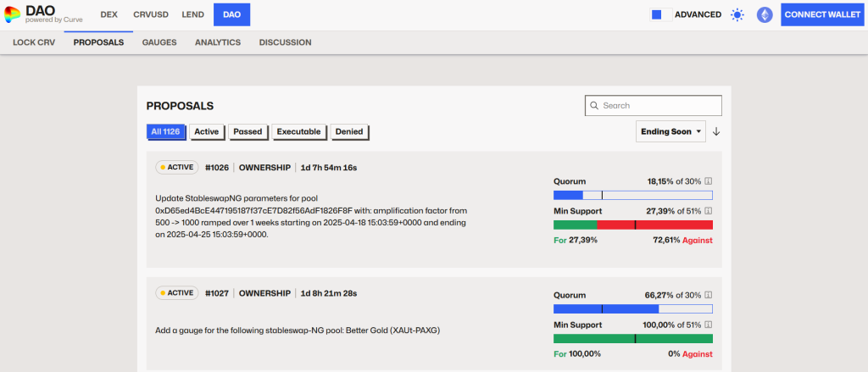Filter proposals by Active

(x=207, y=131)
